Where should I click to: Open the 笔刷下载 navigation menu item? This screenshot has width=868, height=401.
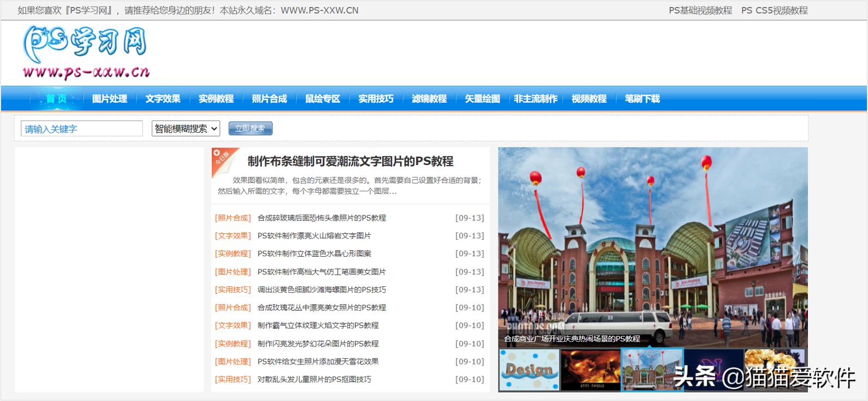click(x=643, y=99)
